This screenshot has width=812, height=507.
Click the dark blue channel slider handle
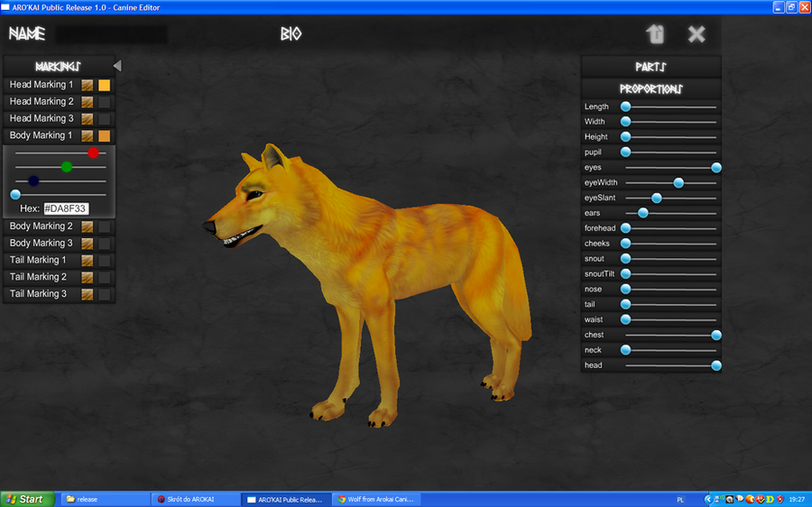[33, 180]
